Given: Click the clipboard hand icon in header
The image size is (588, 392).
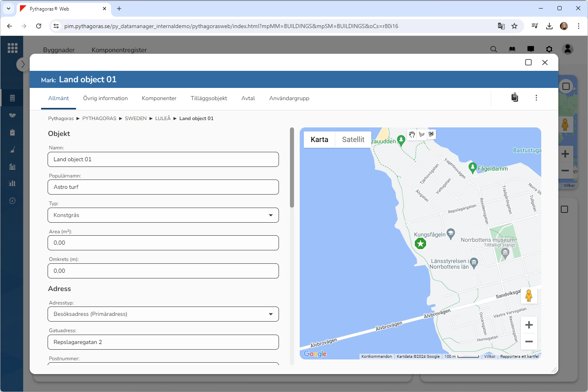Looking at the screenshot, I should click(514, 98).
